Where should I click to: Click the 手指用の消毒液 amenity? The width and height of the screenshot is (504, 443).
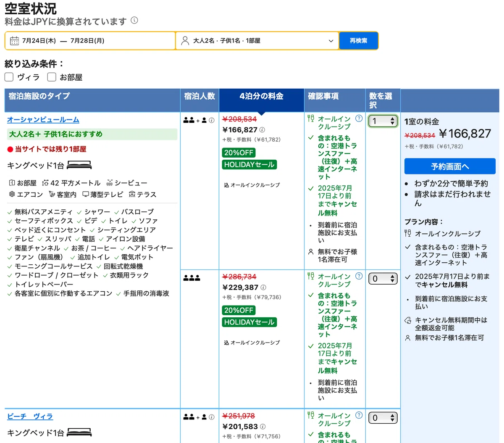pos(146,293)
